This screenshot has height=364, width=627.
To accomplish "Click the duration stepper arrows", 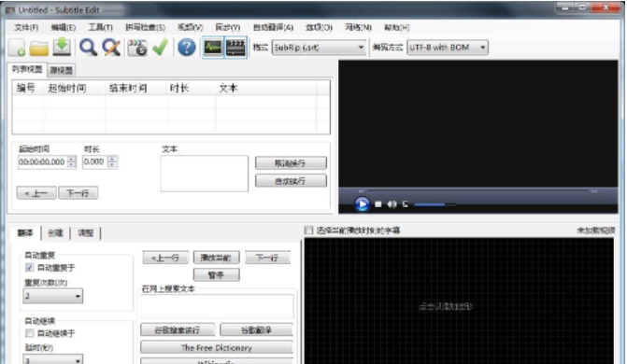I will point(113,161).
